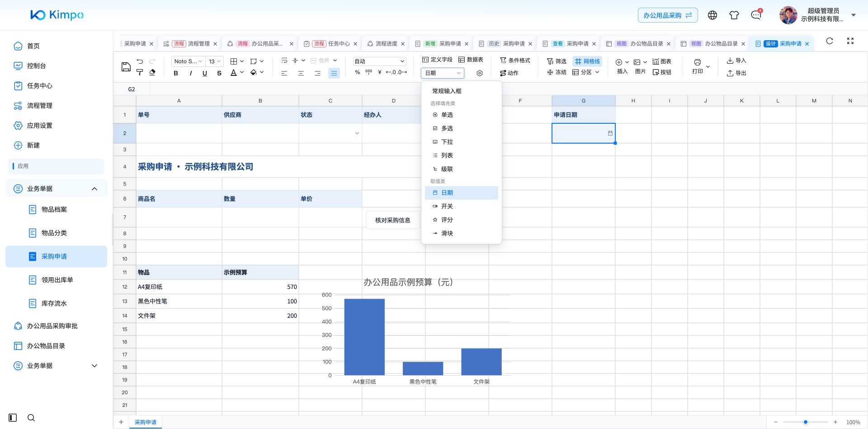868x429 pixels.
Task: Enter fullscreen with the expand icon
Action: pyautogui.click(x=850, y=41)
